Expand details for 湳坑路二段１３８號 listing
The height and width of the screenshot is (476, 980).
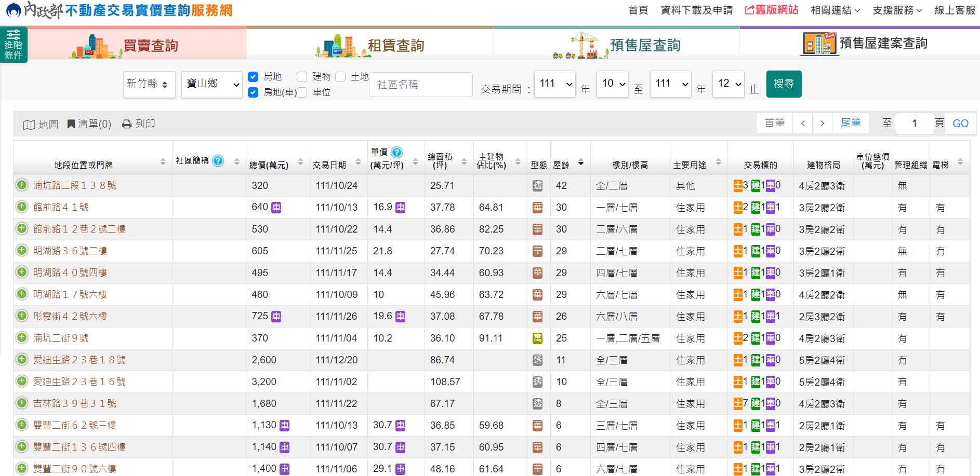(x=21, y=185)
